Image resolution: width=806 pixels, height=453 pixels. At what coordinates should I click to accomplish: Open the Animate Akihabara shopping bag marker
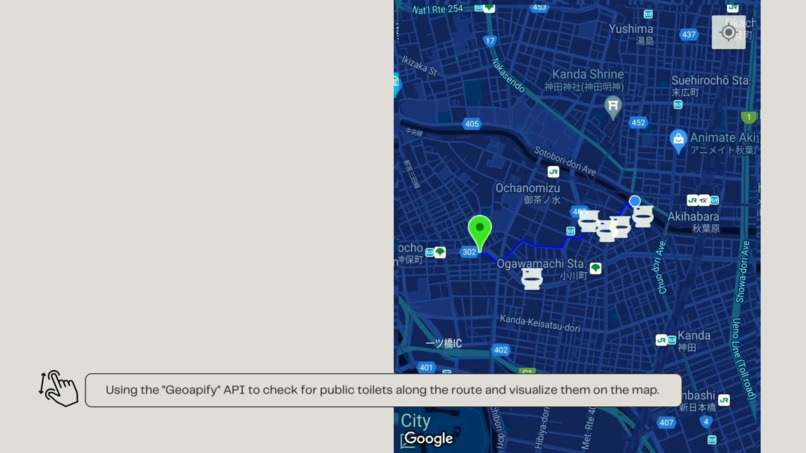coord(679,141)
